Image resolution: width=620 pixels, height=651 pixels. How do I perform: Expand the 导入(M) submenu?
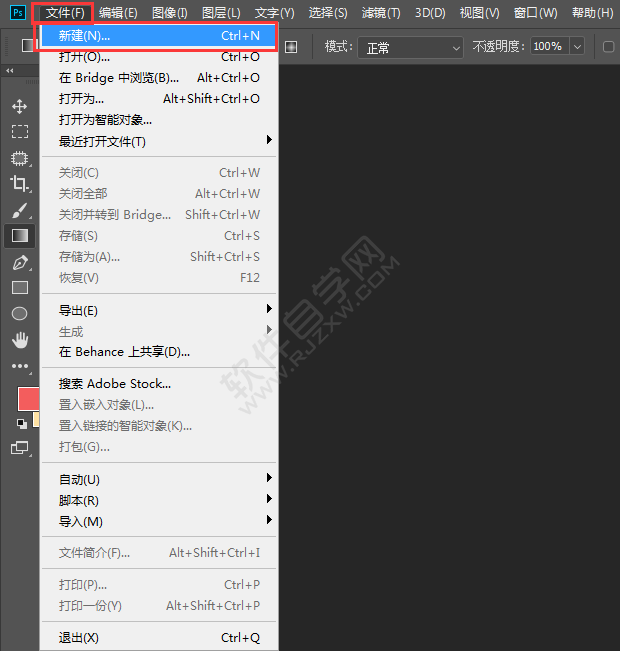click(158, 521)
